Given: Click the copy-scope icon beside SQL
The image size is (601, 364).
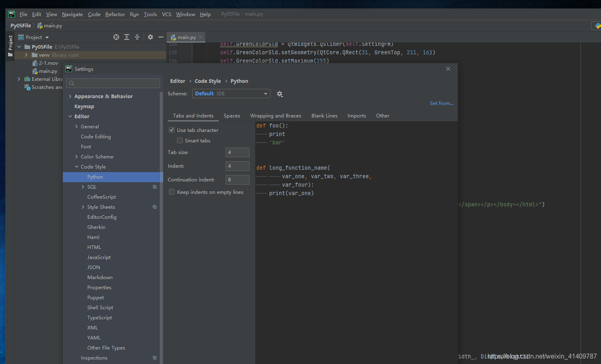Looking at the screenshot, I should coord(154,187).
